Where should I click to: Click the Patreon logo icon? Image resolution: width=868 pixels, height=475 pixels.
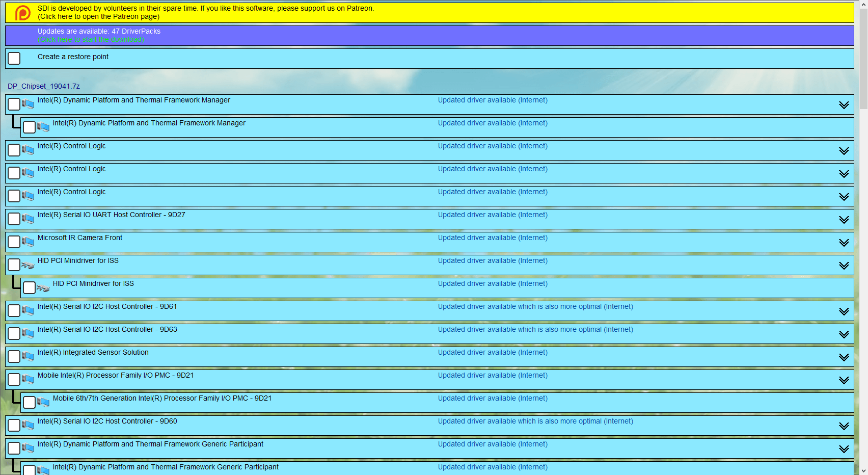[22, 13]
